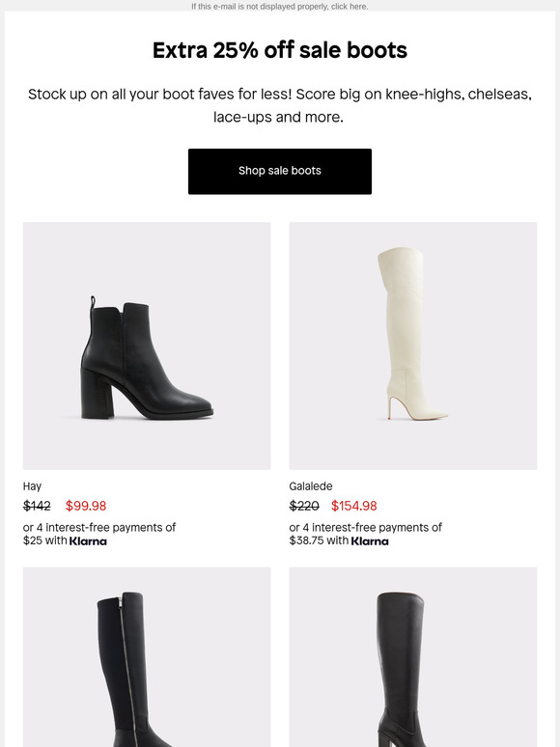Select the black zipper knee-high boot image
This screenshot has height=747, width=560.
[x=147, y=656]
